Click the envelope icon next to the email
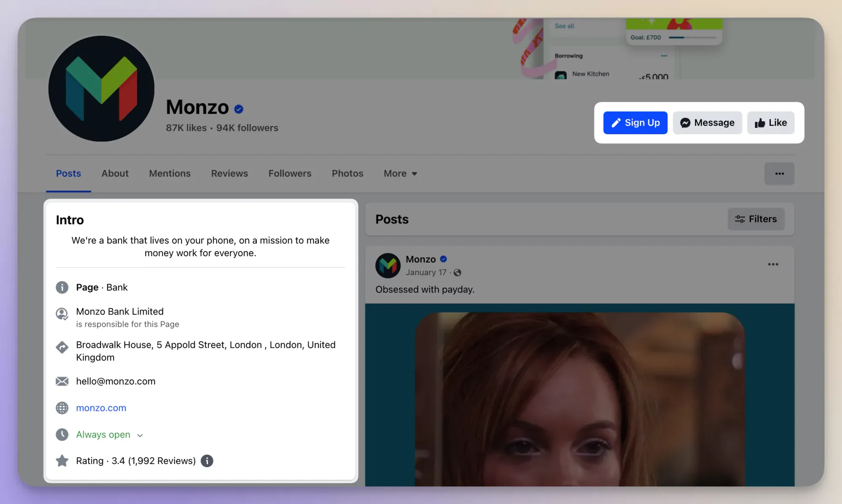This screenshot has height=504, width=842. tap(62, 381)
